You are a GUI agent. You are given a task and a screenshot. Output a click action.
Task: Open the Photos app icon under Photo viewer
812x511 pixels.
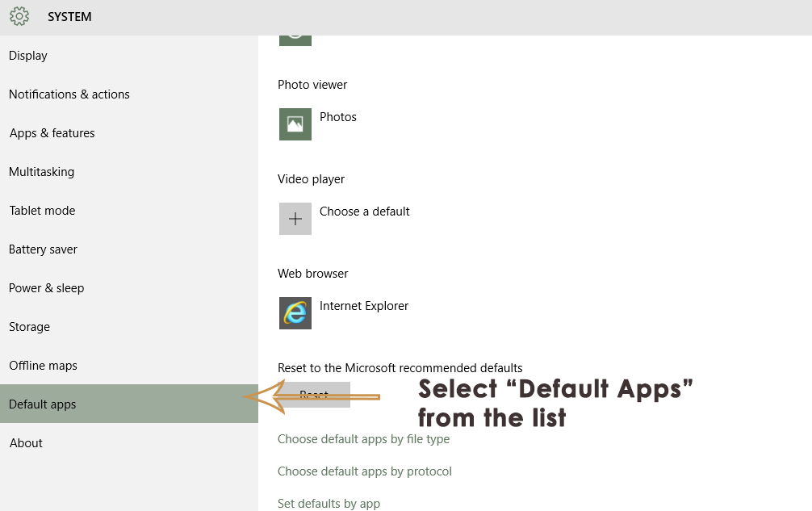tap(295, 124)
